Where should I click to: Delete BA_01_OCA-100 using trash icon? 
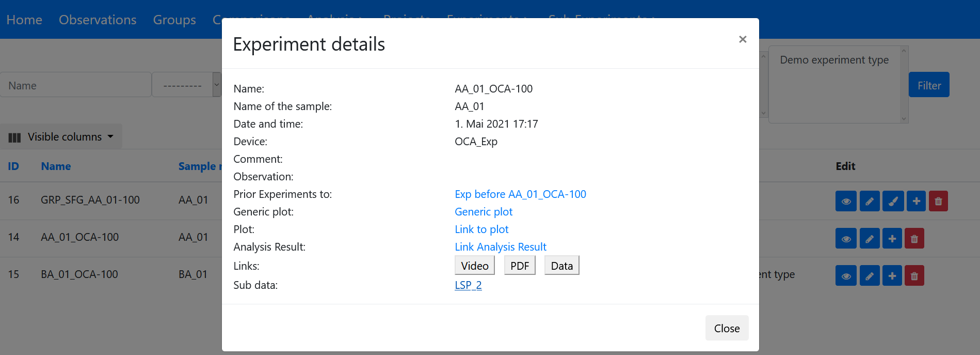914,276
